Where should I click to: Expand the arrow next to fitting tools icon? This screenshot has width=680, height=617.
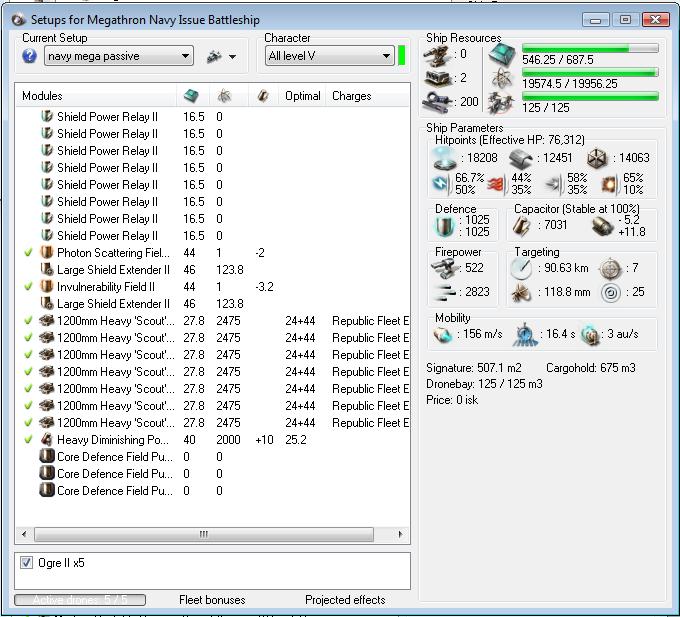(232, 57)
